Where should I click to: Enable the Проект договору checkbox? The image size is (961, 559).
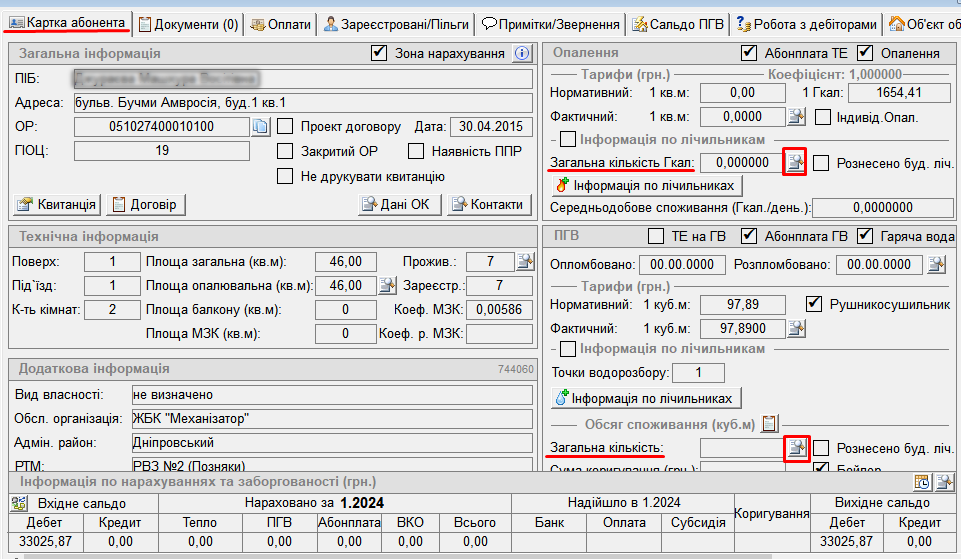pyautogui.click(x=285, y=127)
